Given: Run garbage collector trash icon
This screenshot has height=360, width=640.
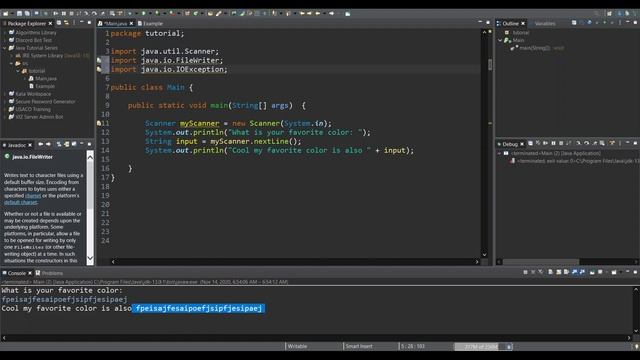Looking at the screenshot, I should [x=509, y=347].
